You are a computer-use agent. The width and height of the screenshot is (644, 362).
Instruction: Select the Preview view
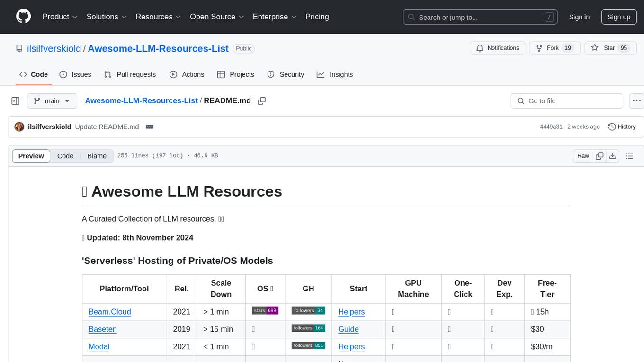click(31, 156)
